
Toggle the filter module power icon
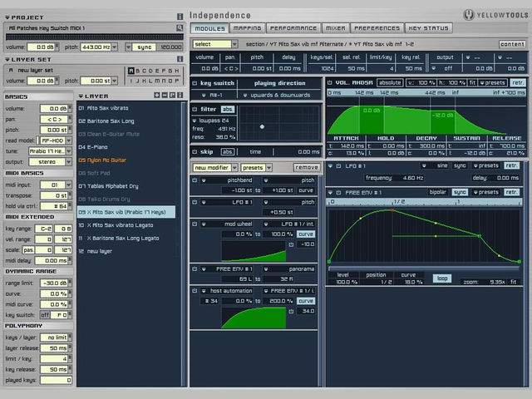195,109
